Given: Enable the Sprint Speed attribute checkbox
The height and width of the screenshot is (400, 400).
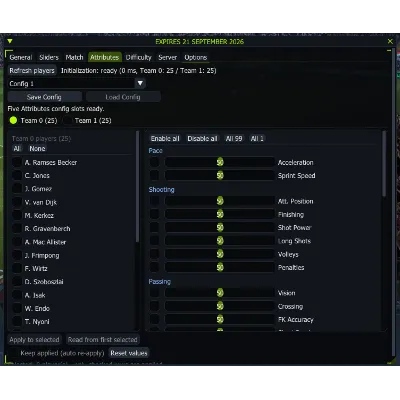Looking at the screenshot, I should [154, 176].
